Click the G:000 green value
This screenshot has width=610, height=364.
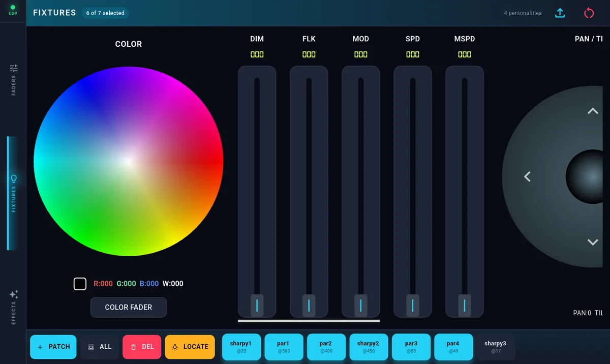click(126, 284)
